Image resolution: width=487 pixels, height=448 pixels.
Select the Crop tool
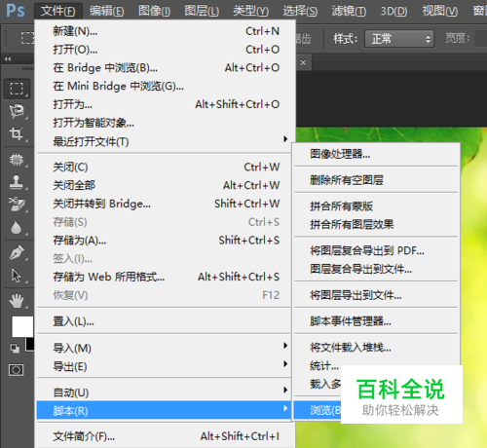click(x=17, y=133)
